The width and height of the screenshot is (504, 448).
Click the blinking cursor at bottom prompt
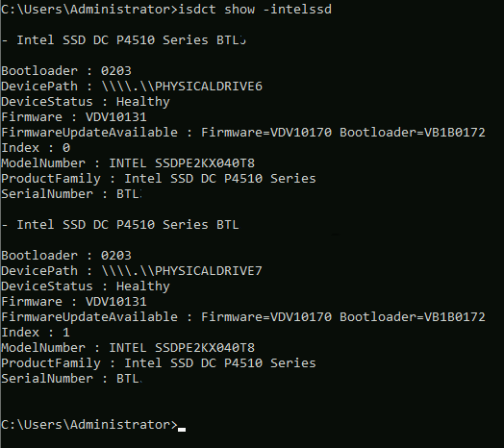(x=182, y=429)
